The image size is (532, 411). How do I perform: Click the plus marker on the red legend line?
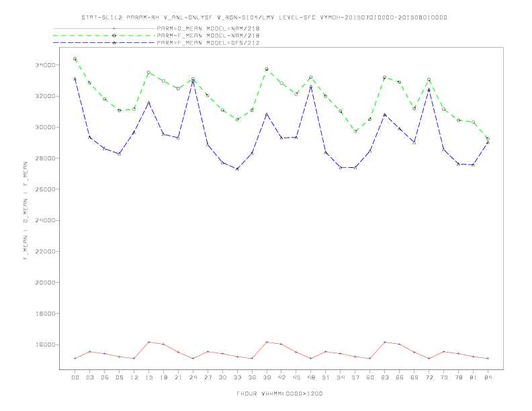114,28
